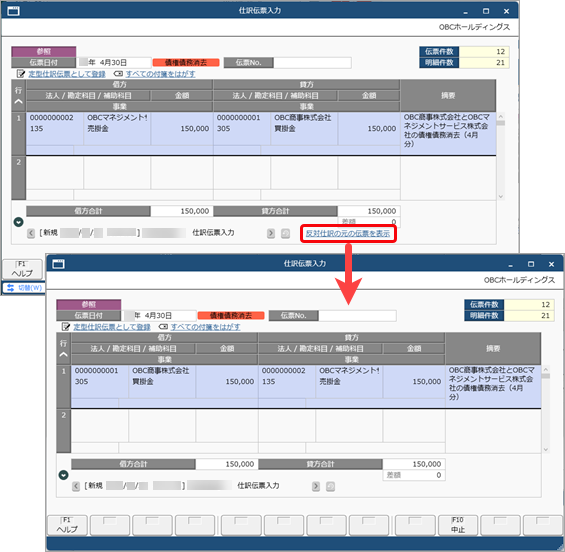Toggle the round dark arrow beside lower 借方合計
This screenshot has width=565, height=552.
pyautogui.click(x=63, y=475)
